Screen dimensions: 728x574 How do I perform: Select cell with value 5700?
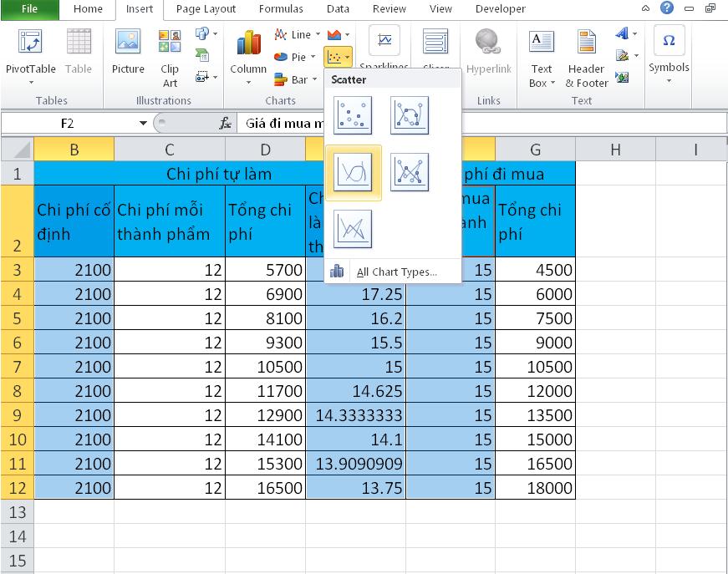point(265,270)
